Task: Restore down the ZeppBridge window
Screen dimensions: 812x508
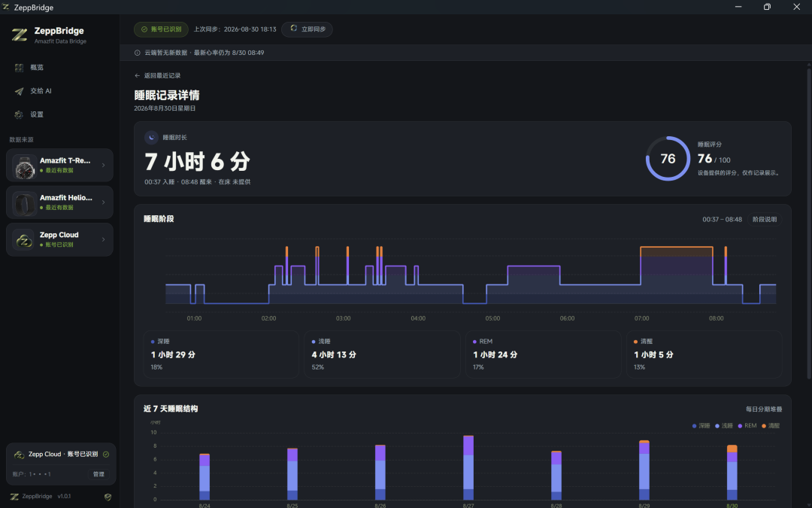Action: tap(767, 7)
